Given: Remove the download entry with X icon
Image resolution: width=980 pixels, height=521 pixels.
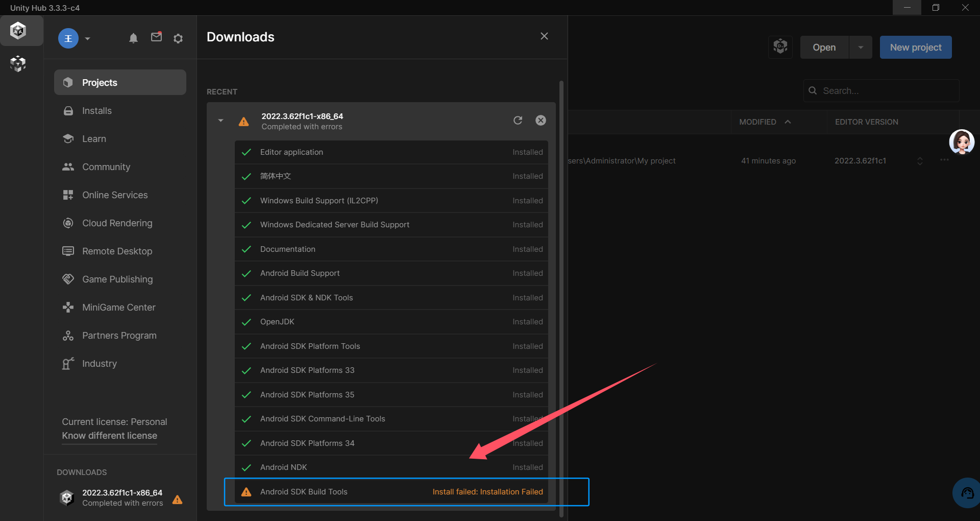Looking at the screenshot, I should (541, 120).
